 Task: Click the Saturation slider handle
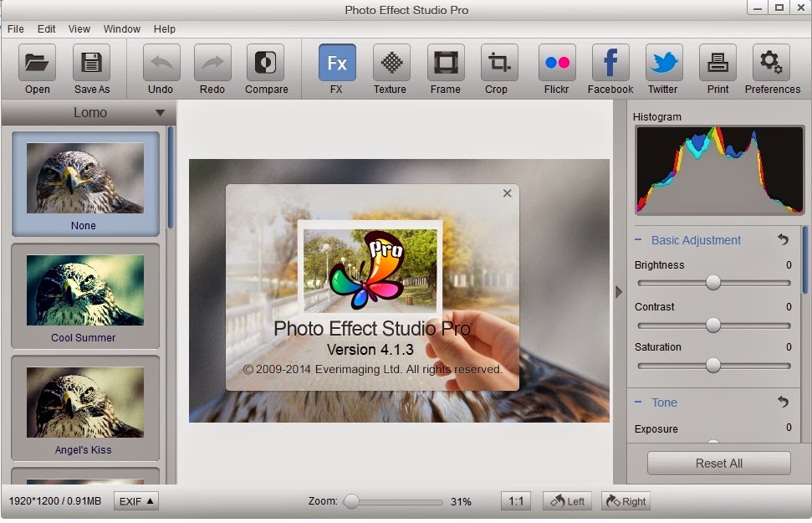click(713, 366)
